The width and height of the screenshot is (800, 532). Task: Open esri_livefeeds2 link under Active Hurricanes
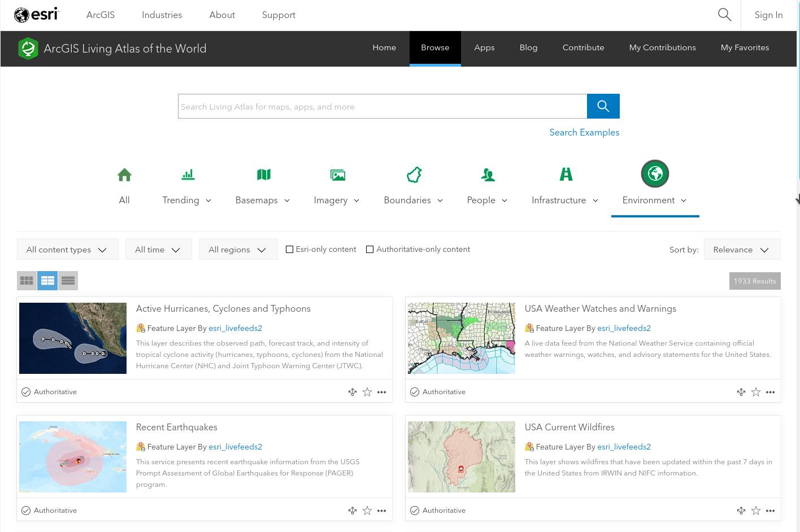pos(235,328)
